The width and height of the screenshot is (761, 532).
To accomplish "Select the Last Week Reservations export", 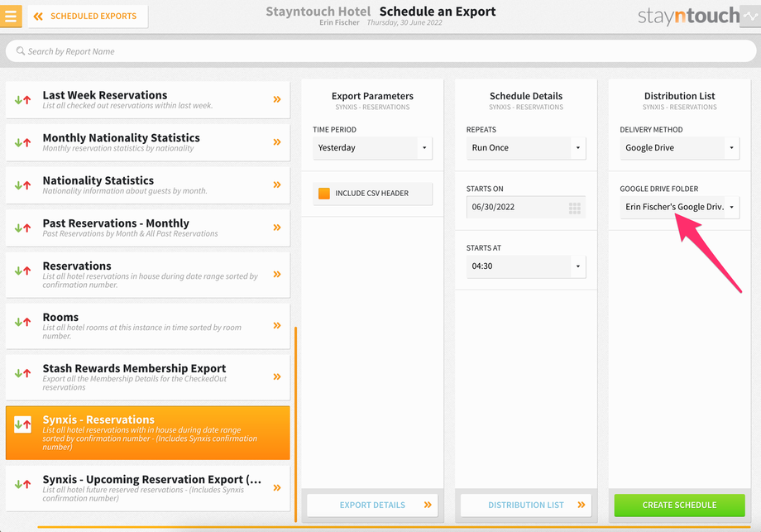I will [147, 99].
